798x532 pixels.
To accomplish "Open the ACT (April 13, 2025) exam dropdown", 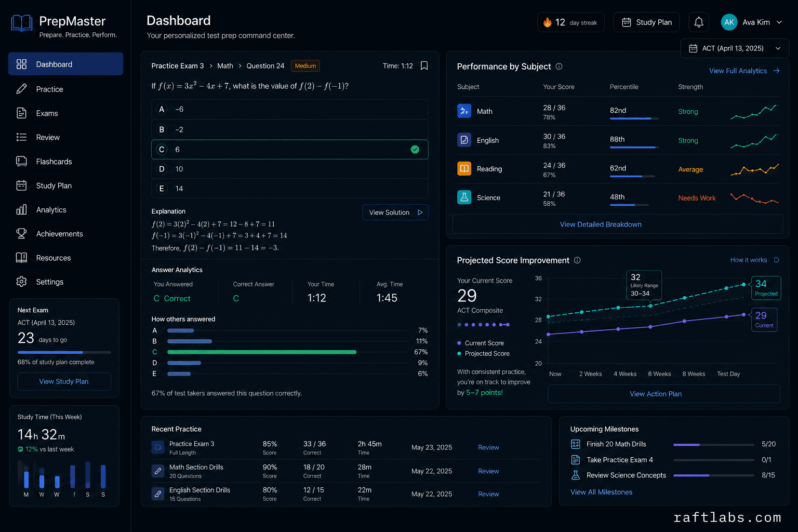I will click(x=735, y=48).
